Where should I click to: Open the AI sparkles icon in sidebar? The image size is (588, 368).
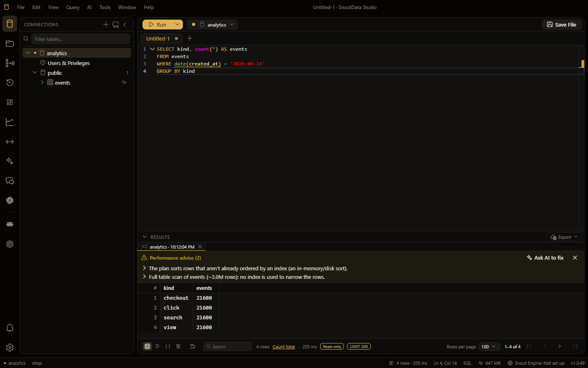pyautogui.click(x=10, y=161)
